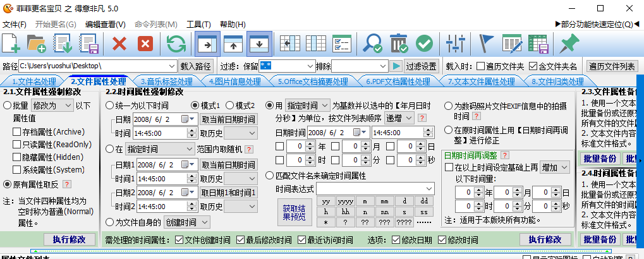Viewport: 644px width, 259px height.
Task: Click the red X remove item icon
Action: point(119,44)
